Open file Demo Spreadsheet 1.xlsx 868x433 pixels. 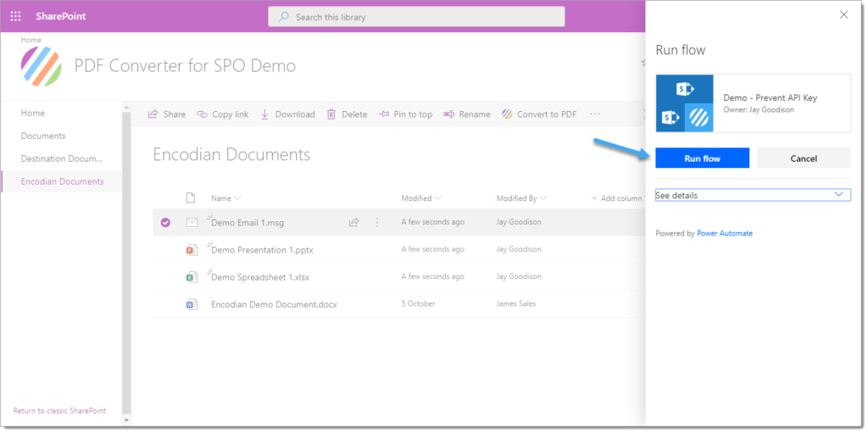(x=259, y=277)
